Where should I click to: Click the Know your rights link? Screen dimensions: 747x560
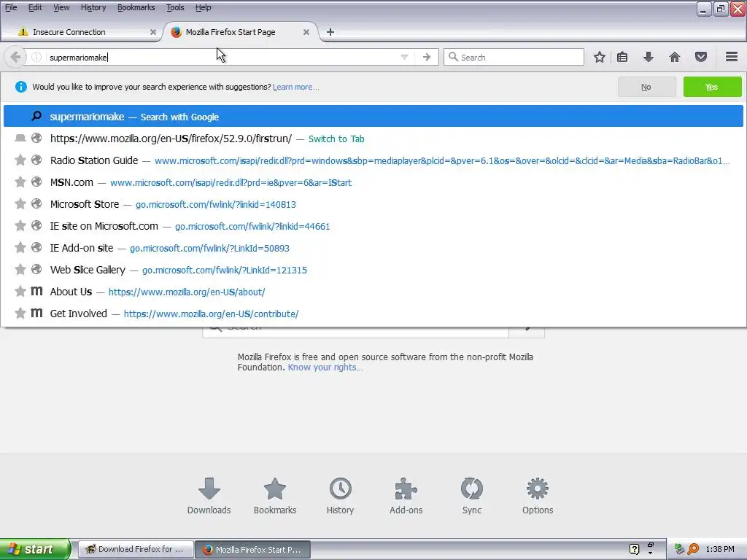[325, 367]
